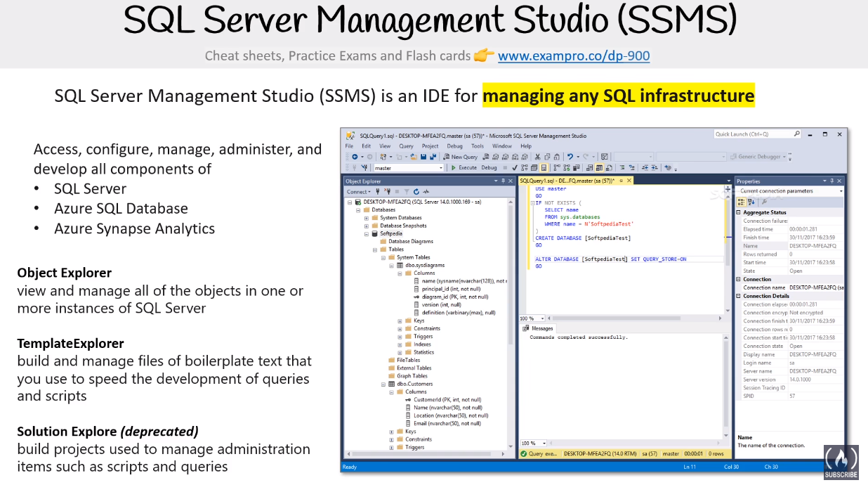This screenshot has height=485, width=868.
Task: Expand the Database Snapshots node
Action: [x=367, y=226]
